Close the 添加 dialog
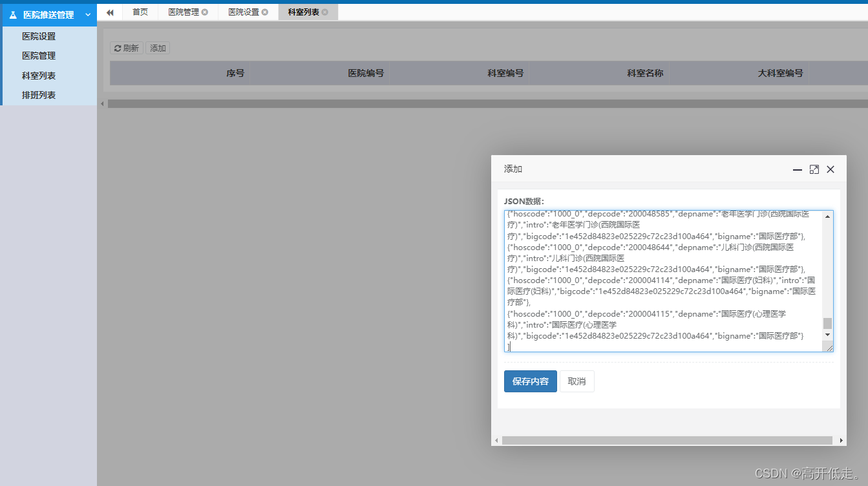 [831, 169]
